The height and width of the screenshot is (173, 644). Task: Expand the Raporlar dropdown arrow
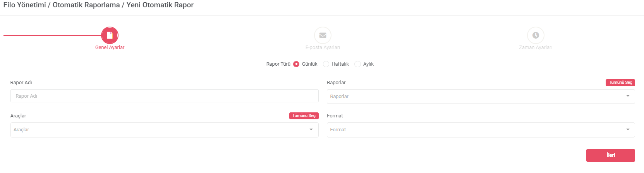[628, 96]
